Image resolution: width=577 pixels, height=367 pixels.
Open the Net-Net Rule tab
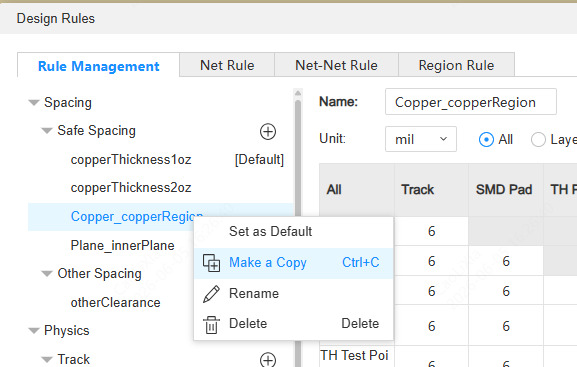pos(336,65)
